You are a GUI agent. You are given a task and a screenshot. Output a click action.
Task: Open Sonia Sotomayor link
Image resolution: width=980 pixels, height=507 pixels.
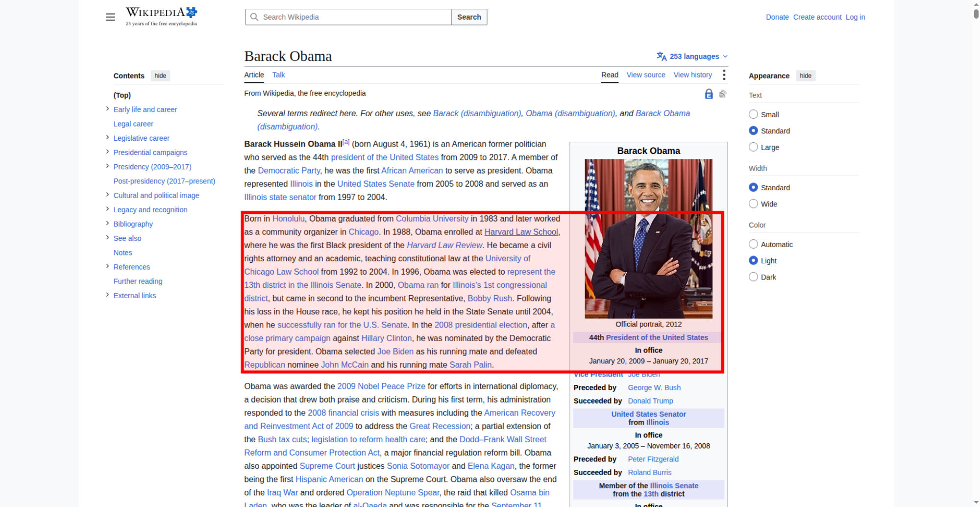418,466
